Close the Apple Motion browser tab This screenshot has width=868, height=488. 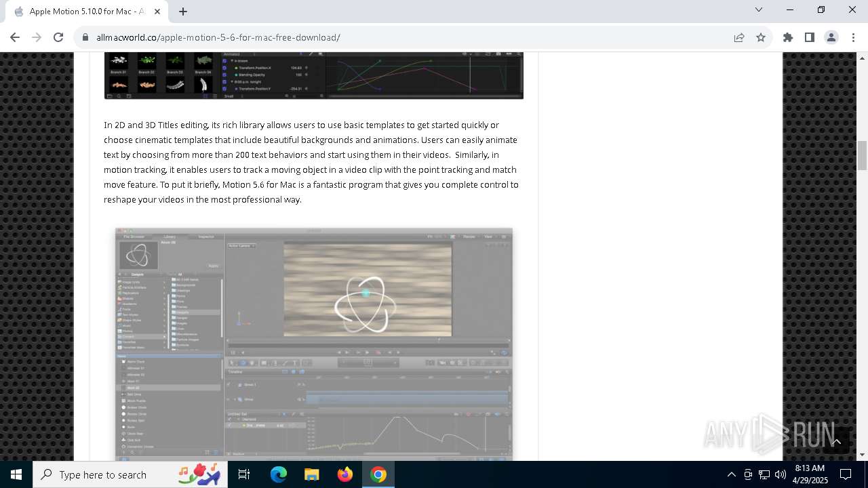tap(157, 12)
